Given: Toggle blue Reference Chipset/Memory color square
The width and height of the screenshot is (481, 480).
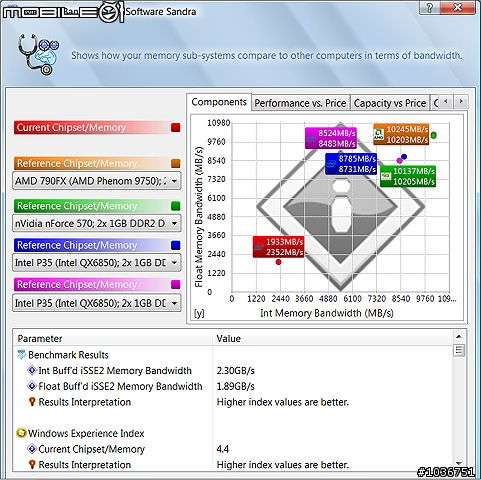Looking at the screenshot, I should (175, 245).
